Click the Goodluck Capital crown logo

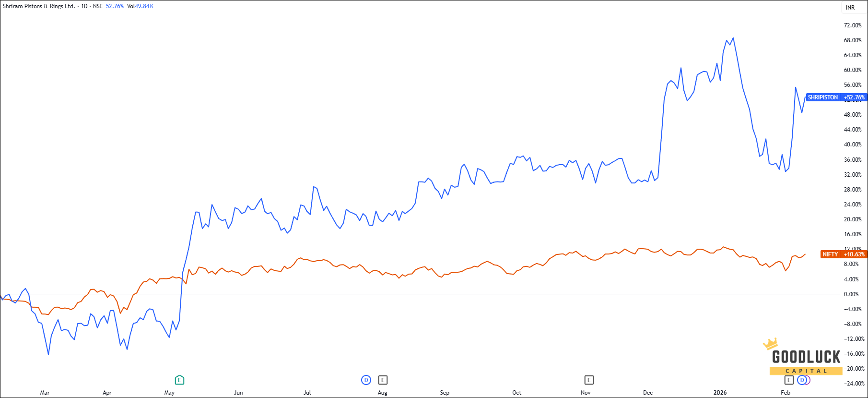coord(770,344)
